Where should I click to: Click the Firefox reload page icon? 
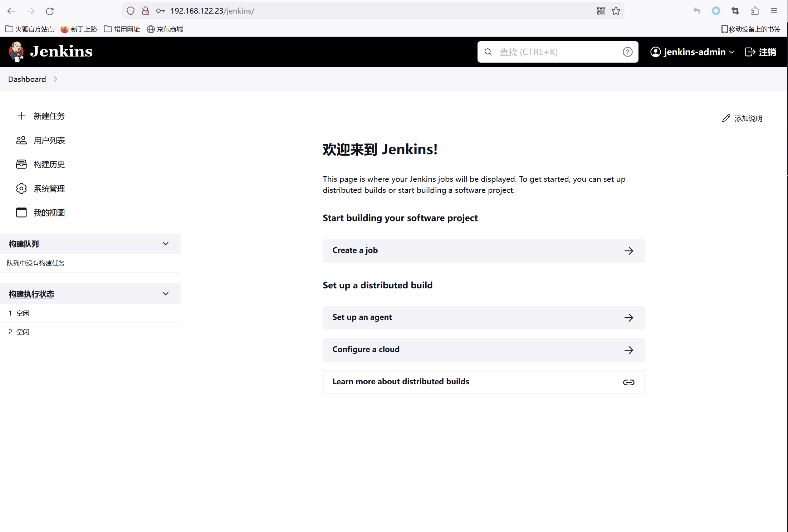point(50,11)
